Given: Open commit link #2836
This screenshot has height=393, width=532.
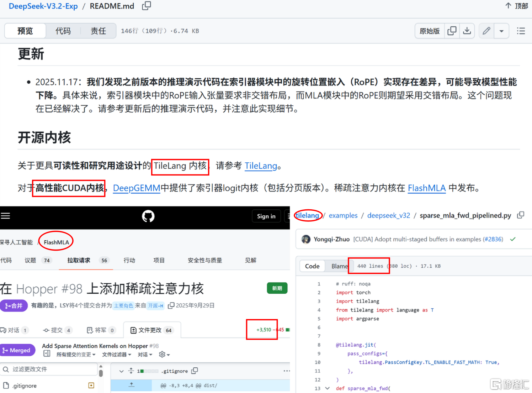Looking at the screenshot, I should 493,239.
